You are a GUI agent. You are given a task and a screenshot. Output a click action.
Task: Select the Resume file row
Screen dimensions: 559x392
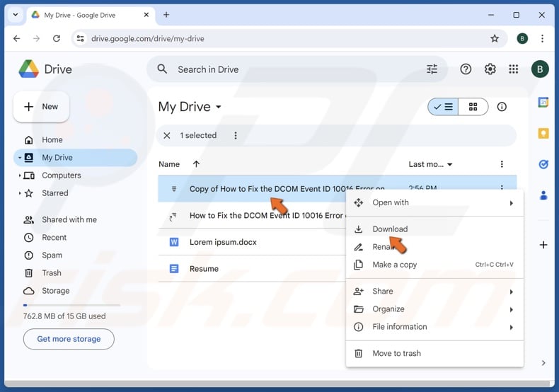[252, 268]
